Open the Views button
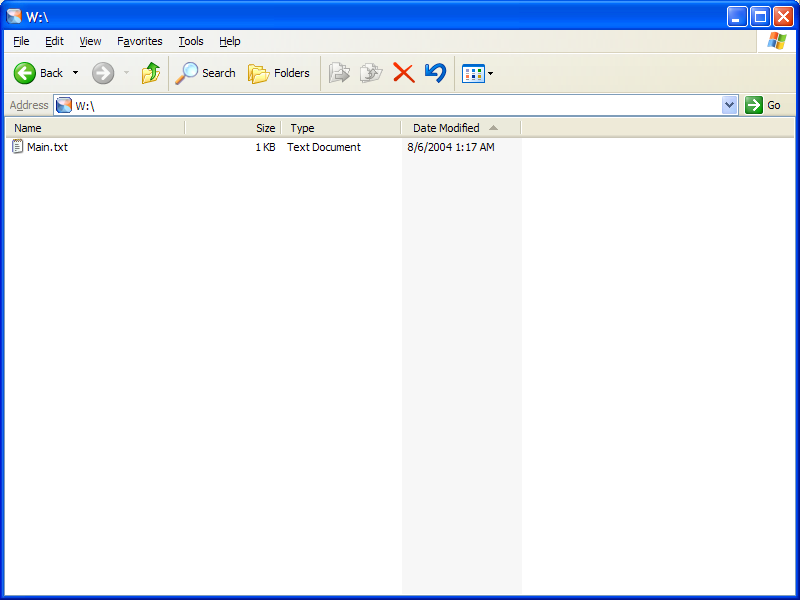 [473, 73]
